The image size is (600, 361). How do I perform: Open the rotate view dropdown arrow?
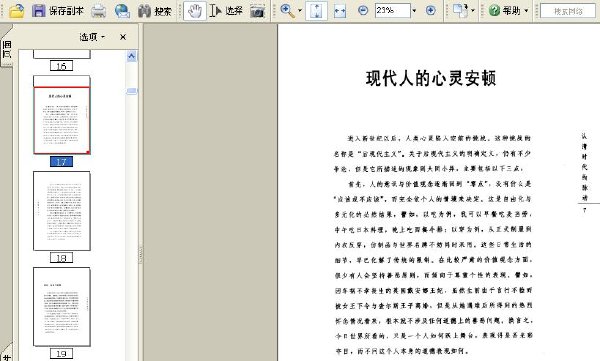[473, 11]
